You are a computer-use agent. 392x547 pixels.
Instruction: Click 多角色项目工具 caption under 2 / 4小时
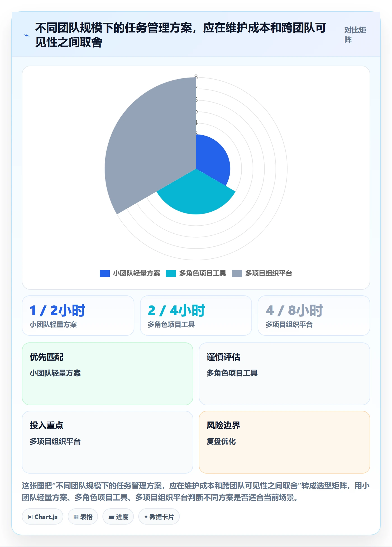pyautogui.click(x=171, y=325)
